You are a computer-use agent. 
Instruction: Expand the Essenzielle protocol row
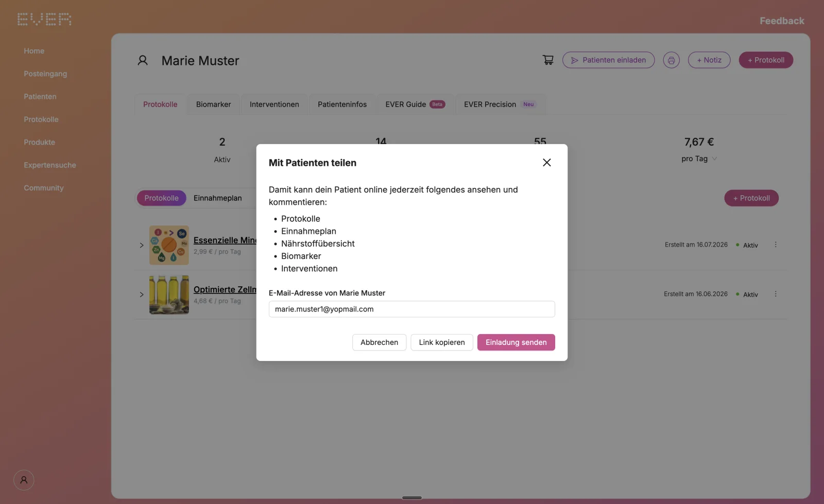(x=142, y=245)
